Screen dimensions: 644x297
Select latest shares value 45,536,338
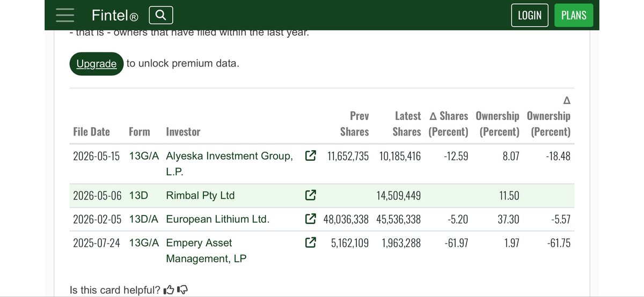tap(399, 219)
